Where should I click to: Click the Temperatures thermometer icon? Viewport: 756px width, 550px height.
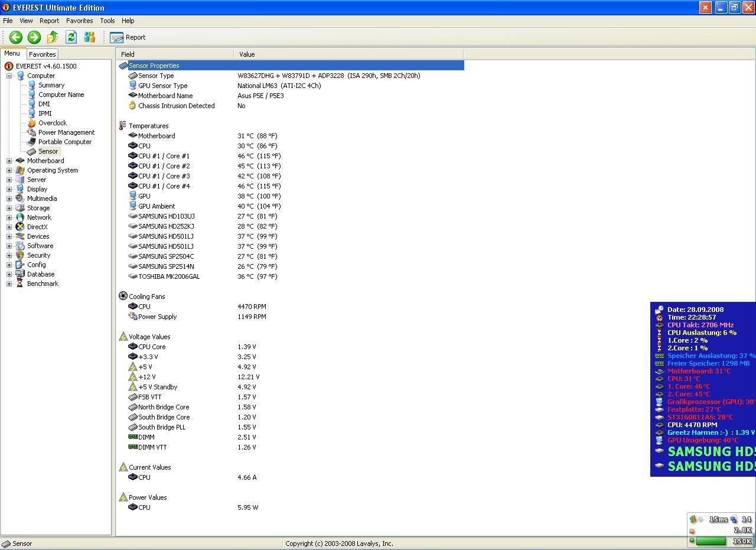click(x=123, y=126)
